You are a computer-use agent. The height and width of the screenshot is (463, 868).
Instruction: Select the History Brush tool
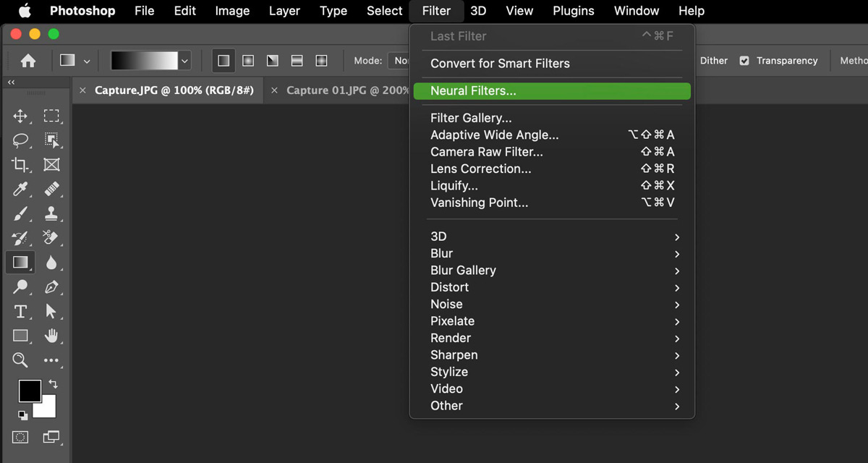click(20, 238)
